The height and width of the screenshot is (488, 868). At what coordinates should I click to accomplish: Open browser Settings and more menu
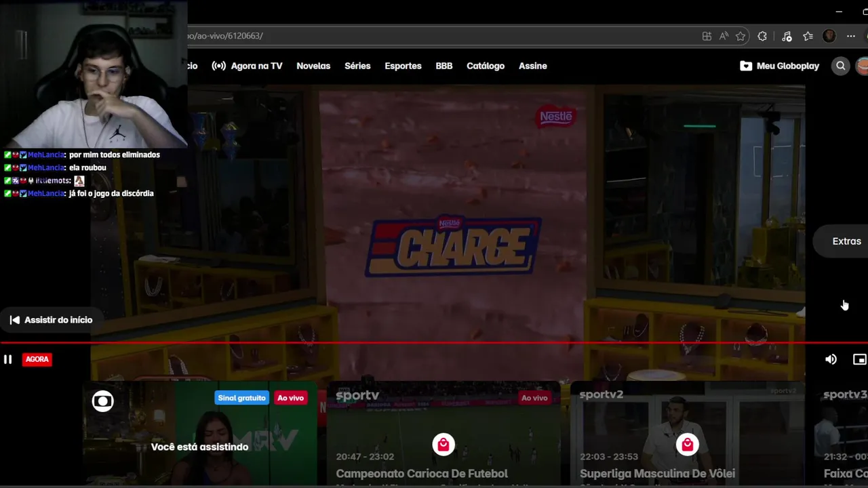tap(851, 36)
